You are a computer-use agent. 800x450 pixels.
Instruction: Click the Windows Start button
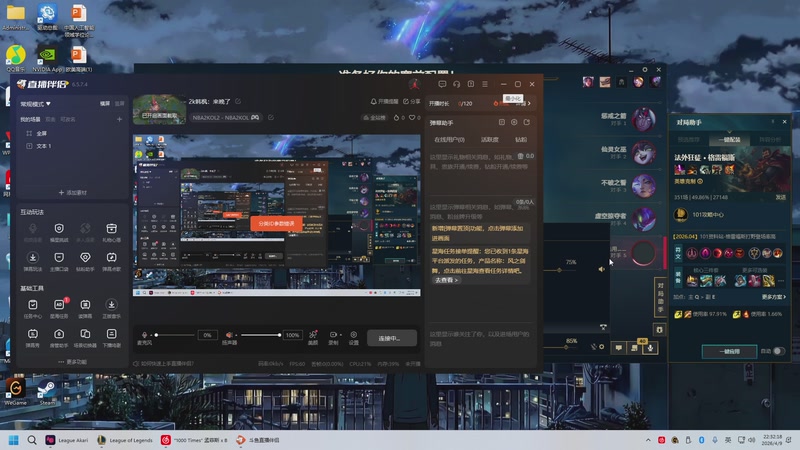(14, 440)
